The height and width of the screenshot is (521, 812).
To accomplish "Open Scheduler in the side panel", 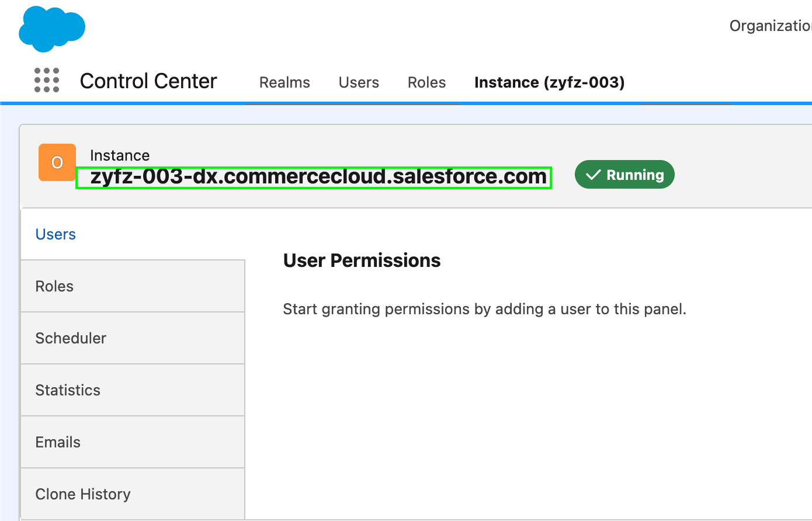I will (x=133, y=338).
